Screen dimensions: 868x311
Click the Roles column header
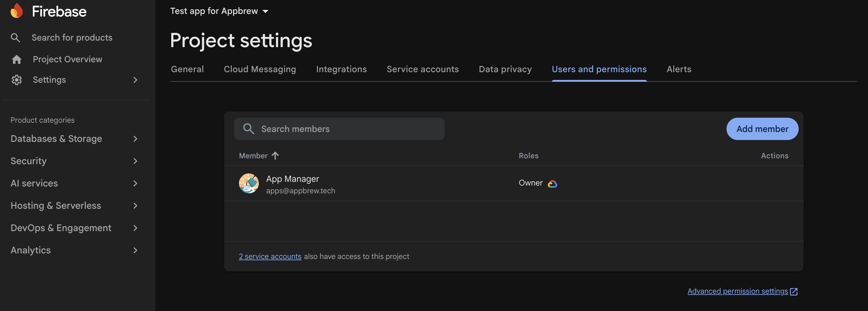528,155
